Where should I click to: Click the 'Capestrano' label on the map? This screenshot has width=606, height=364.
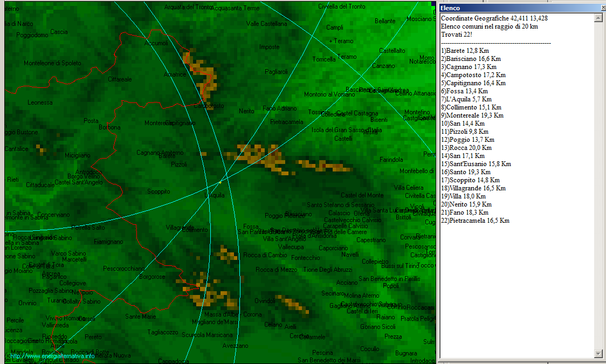coord(371,240)
